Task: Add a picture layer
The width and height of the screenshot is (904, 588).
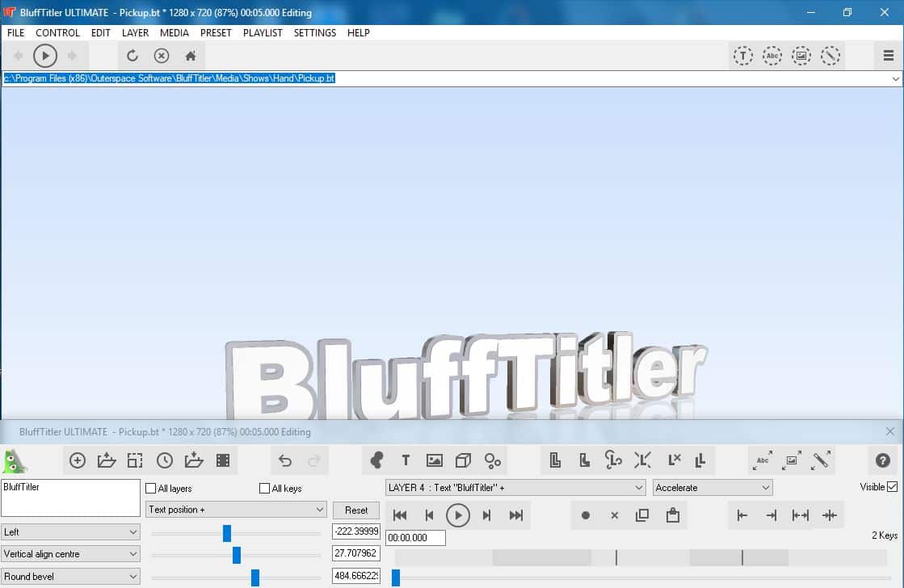Action: click(x=435, y=460)
